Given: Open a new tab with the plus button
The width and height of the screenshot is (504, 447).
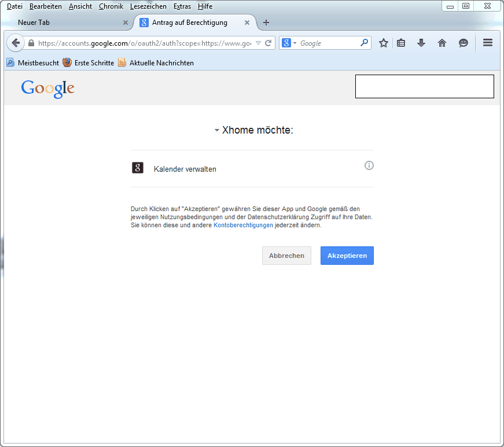Looking at the screenshot, I should coord(266,23).
